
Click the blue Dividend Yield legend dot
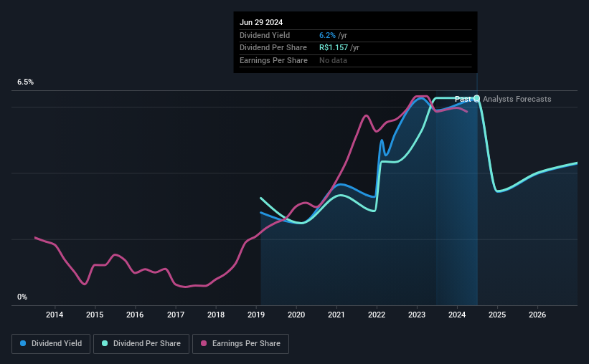point(23,343)
